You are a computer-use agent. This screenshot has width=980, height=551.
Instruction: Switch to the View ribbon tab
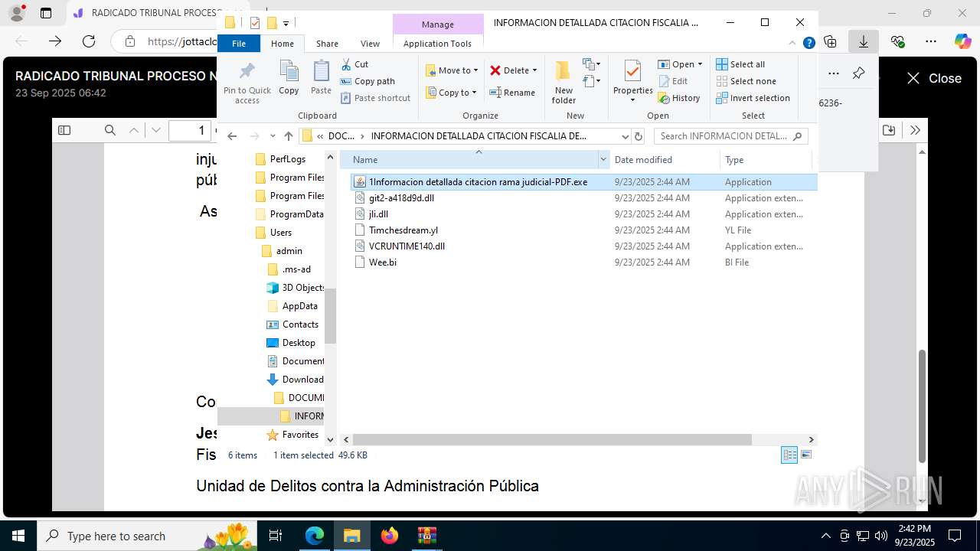point(370,44)
